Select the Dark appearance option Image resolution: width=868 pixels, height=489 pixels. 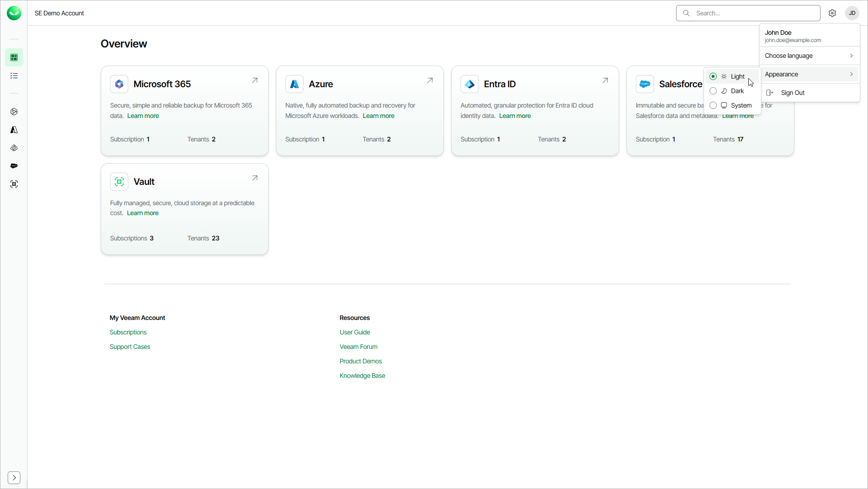732,91
